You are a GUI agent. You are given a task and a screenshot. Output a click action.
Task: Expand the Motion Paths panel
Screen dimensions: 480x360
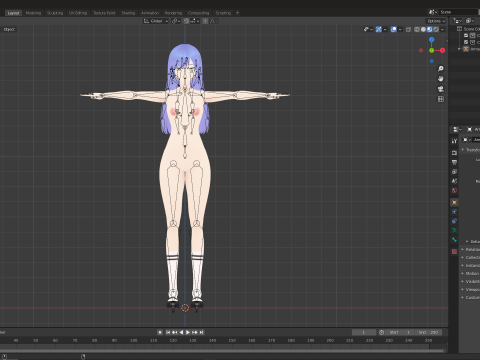coord(471,273)
